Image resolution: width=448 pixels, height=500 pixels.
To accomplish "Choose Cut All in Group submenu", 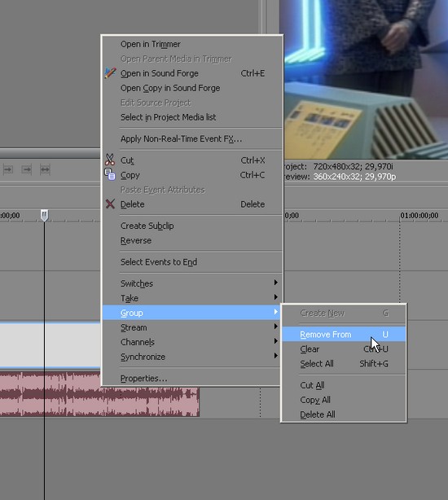I will (x=344, y=385).
